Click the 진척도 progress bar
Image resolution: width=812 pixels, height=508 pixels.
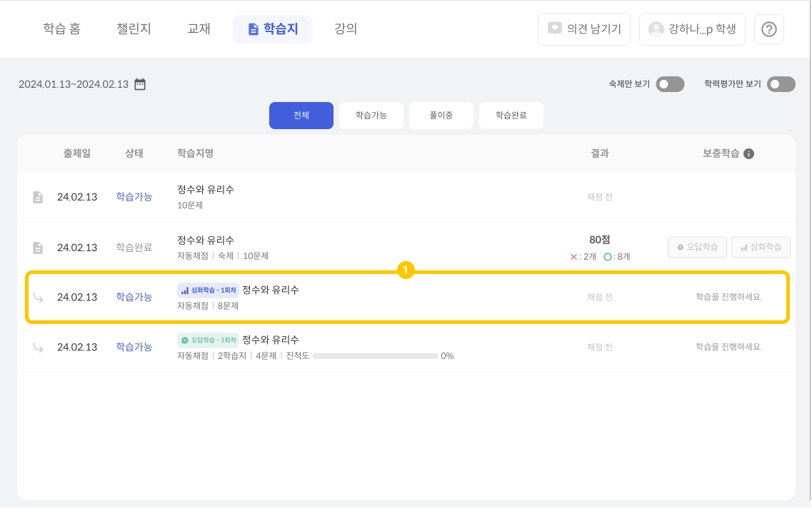(x=375, y=355)
